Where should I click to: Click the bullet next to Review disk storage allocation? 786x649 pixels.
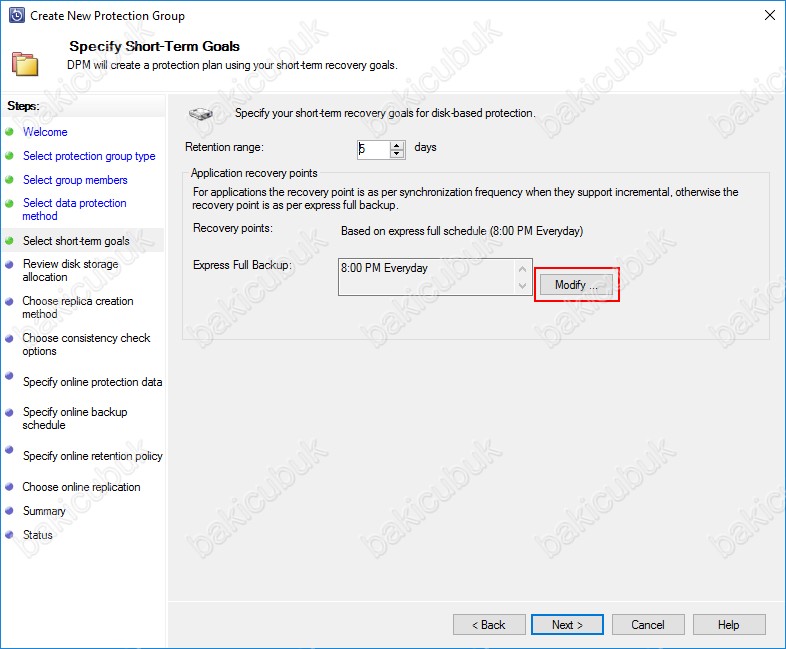tap(9, 265)
